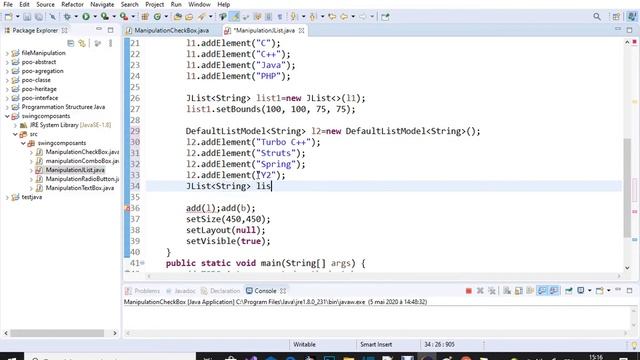Click the Debug bug icon in the toolbar
This screenshot has width=640, height=360.
pyautogui.click(x=67, y=17)
